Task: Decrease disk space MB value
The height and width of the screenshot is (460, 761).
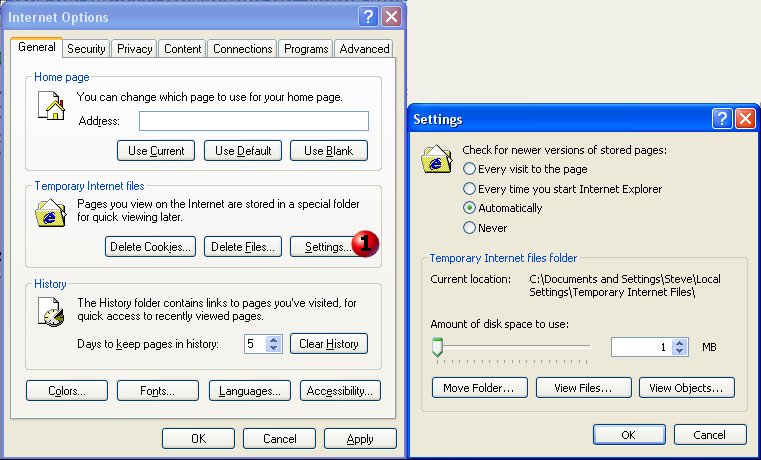Action: click(680, 351)
